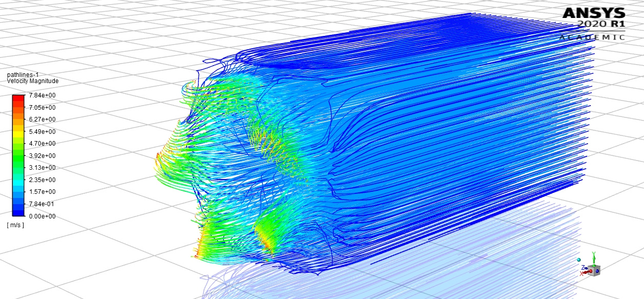Click the '[ m/s ]' unit label
The image size is (644, 299).
click(15, 226)
